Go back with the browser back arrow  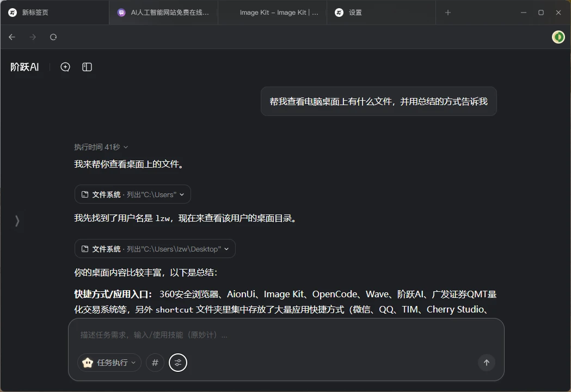coord(12,37)
